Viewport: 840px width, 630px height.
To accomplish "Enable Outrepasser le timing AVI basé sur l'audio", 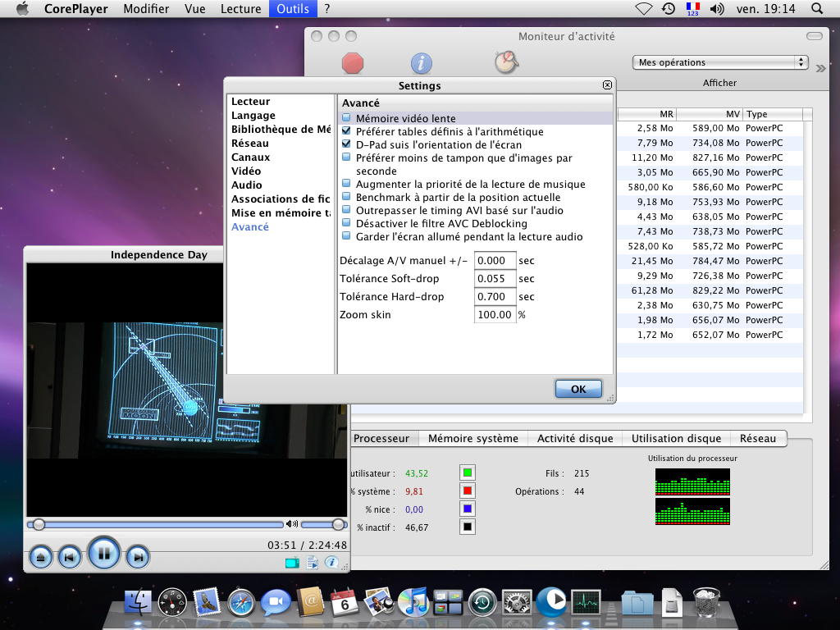I will (x=346, y=209).
